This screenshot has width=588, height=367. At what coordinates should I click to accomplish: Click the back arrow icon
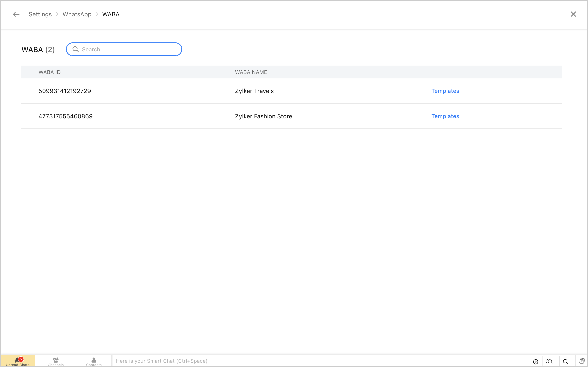pos(16,14)
